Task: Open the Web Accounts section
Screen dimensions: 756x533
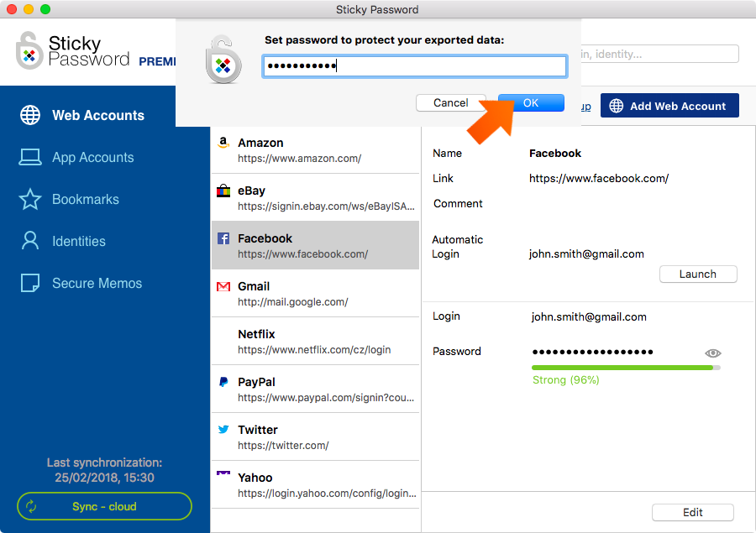Action: [82, 115]
